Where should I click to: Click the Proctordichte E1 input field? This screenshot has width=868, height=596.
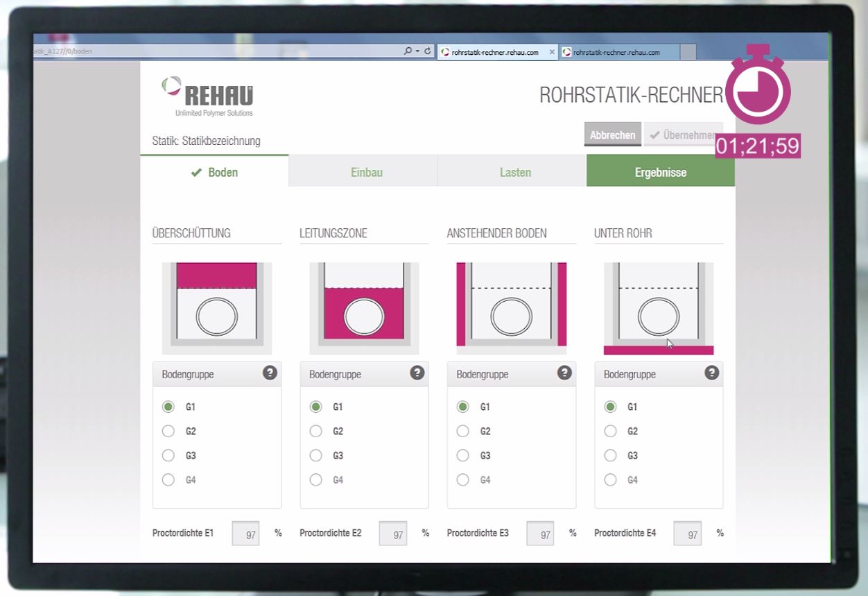click(x=245, y=534)
